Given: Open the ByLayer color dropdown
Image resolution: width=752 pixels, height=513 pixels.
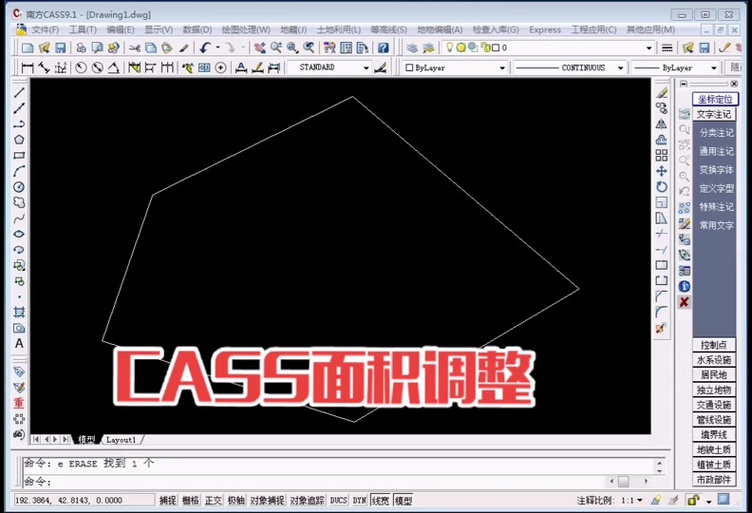Looking at the screenshot, I should (x=502, y=68).
